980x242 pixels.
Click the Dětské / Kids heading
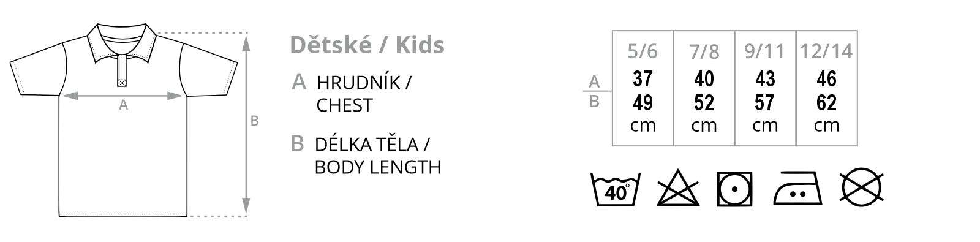coord(366,45)
